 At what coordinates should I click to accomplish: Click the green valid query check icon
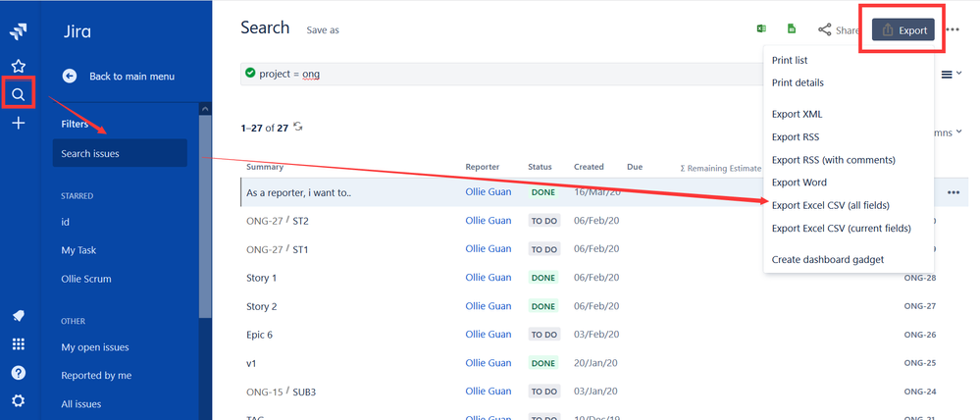point(250,74)
